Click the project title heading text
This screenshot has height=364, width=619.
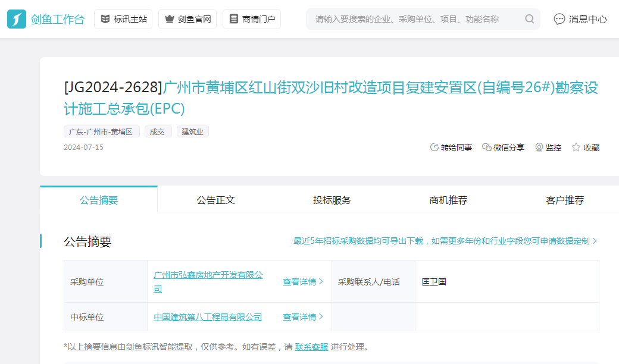(x=331, y=98)
